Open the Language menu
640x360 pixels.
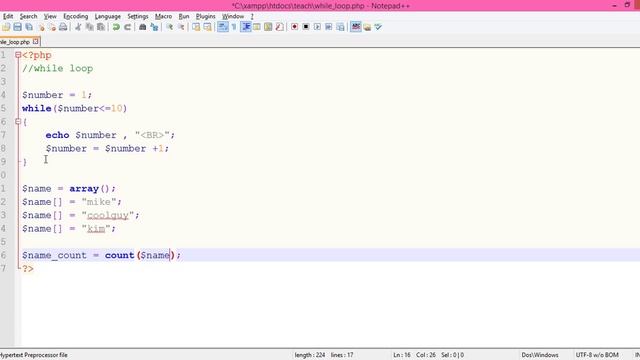coord(107,16)
